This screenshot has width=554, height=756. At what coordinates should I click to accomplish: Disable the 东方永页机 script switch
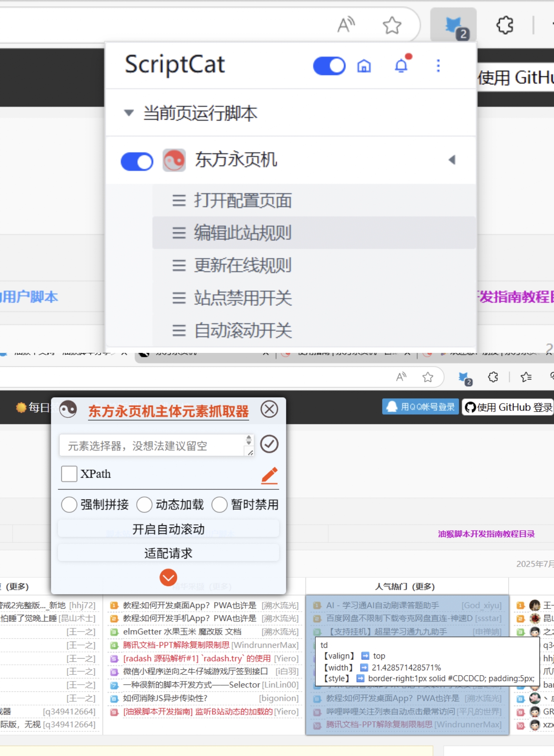click(x=137, y=161)
